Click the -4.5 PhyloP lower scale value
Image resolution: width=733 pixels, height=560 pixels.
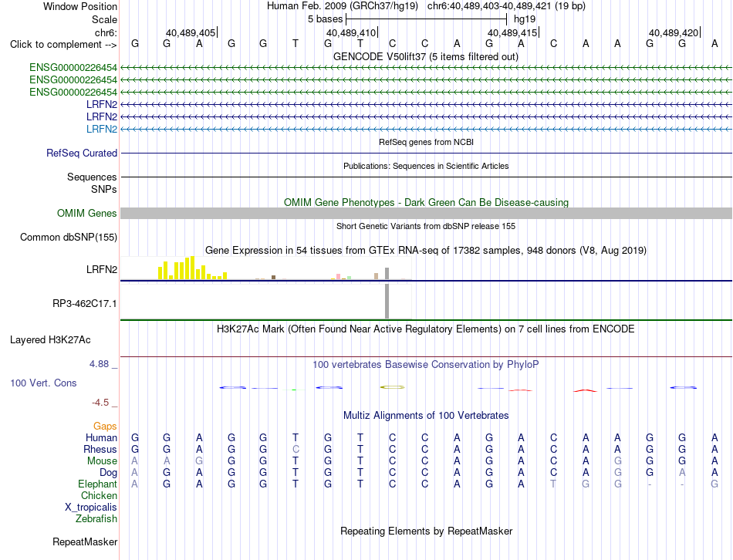click(100, 403)
